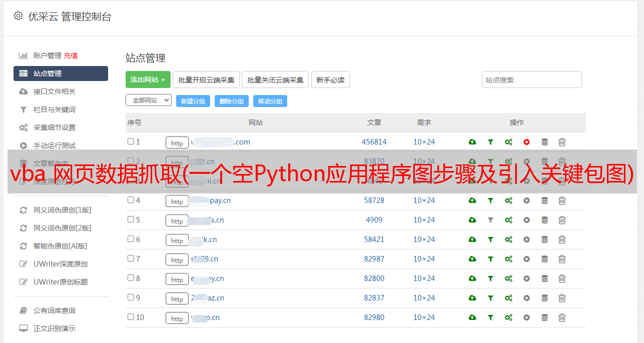Screen dimensions: 644x343
Task: Check the checkbox for site 9
Action: click(131, 297)
